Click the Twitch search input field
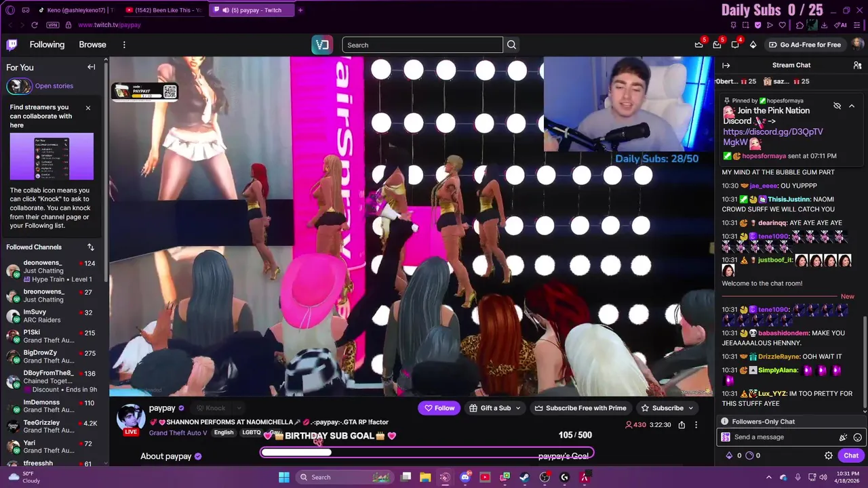 coord(422,45)
